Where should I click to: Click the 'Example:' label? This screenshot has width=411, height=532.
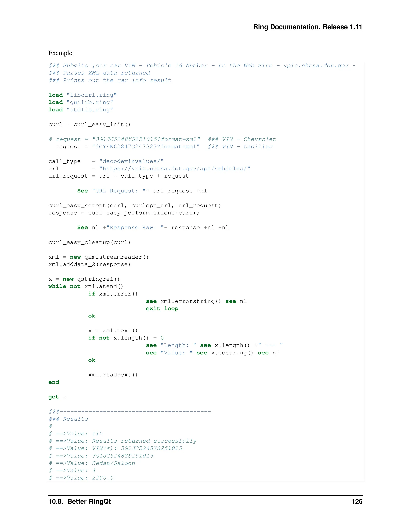coord(61,53)
